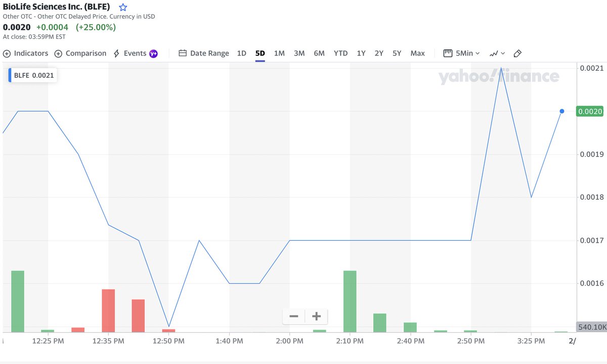
Task: Select the 6M time range
Action: (x=319, y=53)
